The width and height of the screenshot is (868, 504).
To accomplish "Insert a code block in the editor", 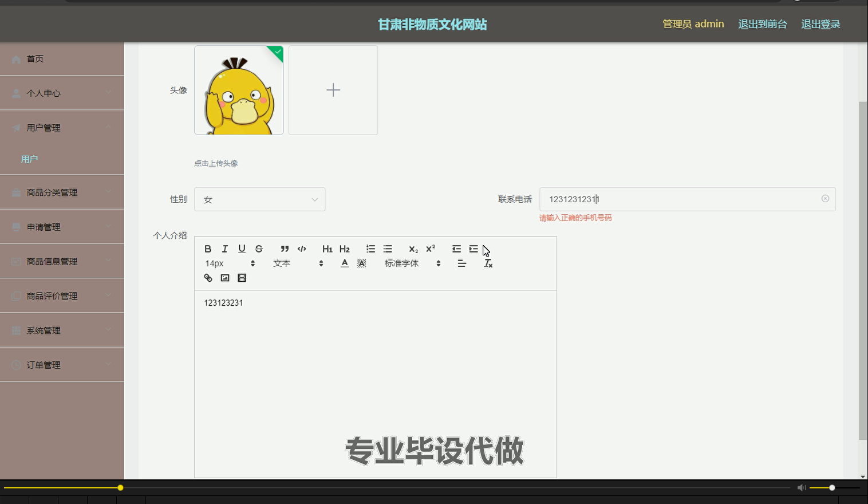I will 302,249.
